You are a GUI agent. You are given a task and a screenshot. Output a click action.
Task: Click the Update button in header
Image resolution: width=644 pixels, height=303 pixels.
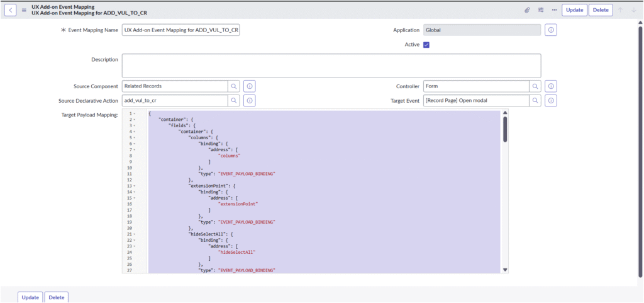click(x=574, y=10)
